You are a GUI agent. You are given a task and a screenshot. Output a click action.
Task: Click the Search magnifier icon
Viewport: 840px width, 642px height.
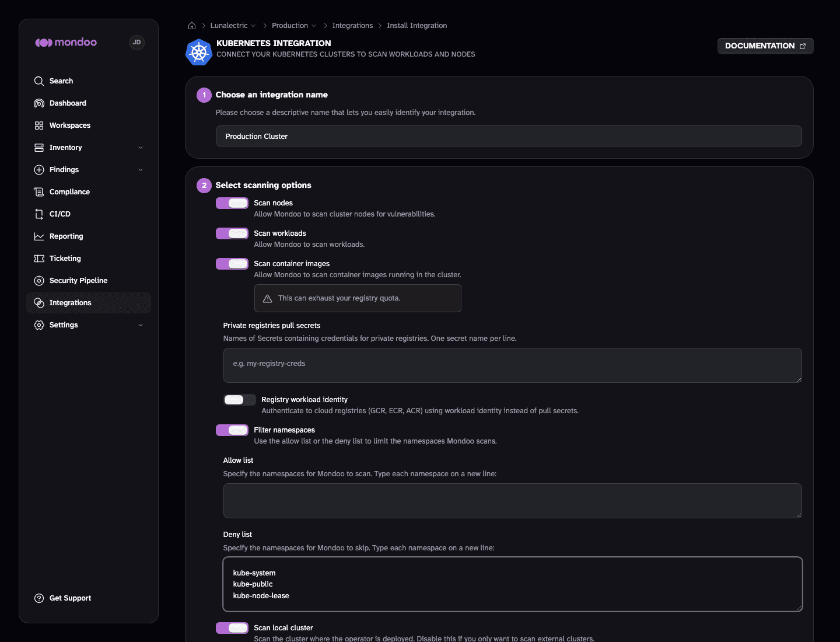[x=39, y=81]
